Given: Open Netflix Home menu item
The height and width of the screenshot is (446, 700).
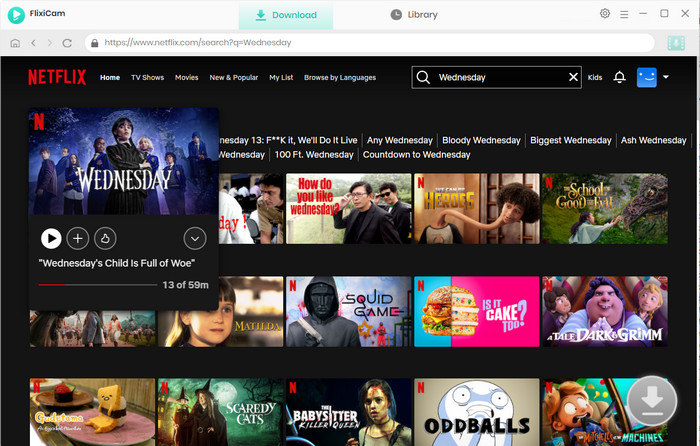Looking at the screenshot, I should (x=110, y=77).
